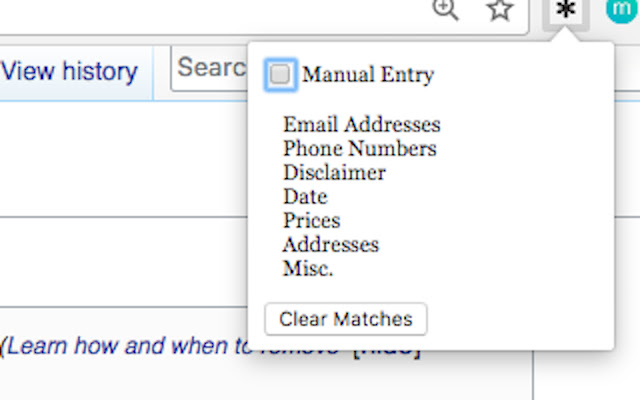Click the Manual Entry label text
The height and width of the screenshot is (400, 640).
(x=368, y=75)
